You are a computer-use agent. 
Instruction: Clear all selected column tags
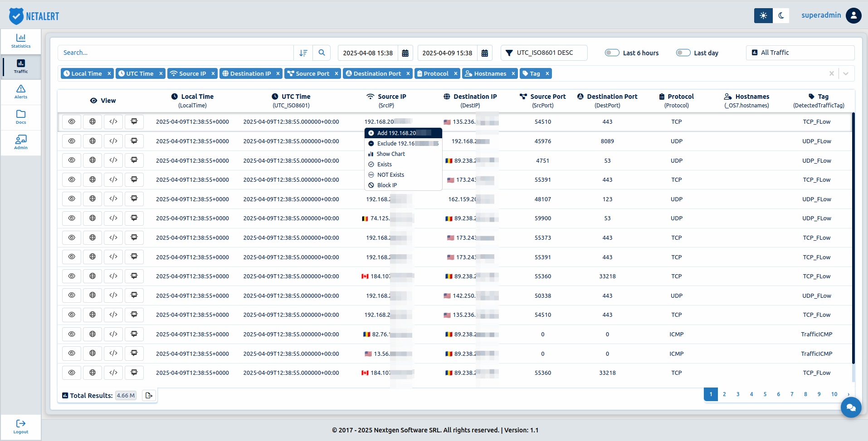(831, 73)
